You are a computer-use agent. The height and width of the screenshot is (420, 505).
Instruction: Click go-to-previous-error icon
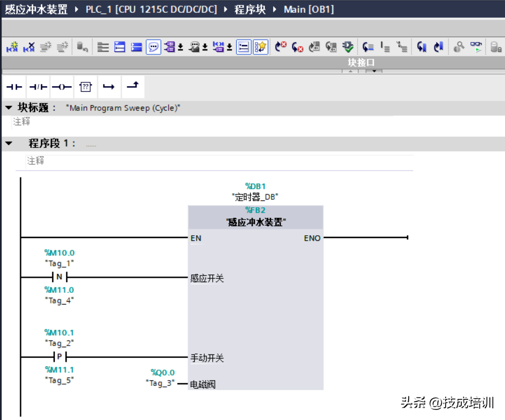tap(280, 47)
